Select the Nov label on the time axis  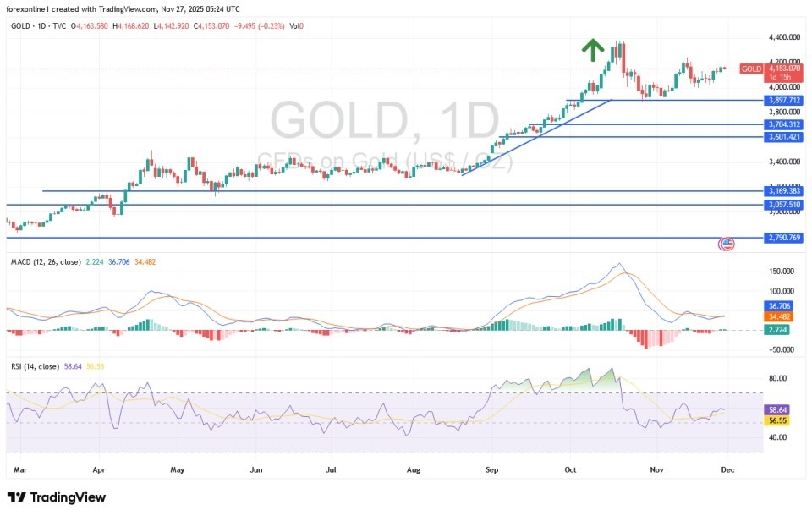(x=656, y=469)
